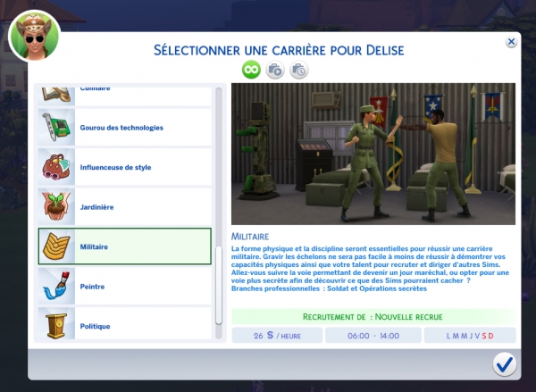
Task: Click the handbag style influencer icon
Action: [56, 167]
